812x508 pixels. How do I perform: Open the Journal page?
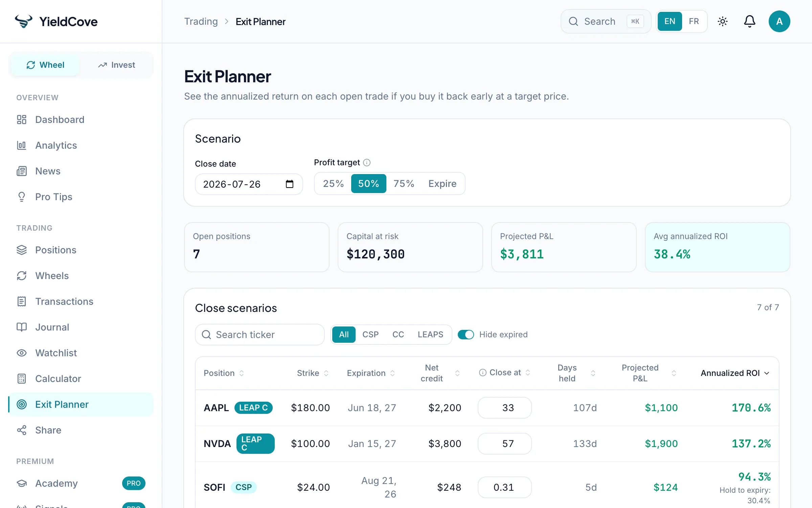click(81, 327)
